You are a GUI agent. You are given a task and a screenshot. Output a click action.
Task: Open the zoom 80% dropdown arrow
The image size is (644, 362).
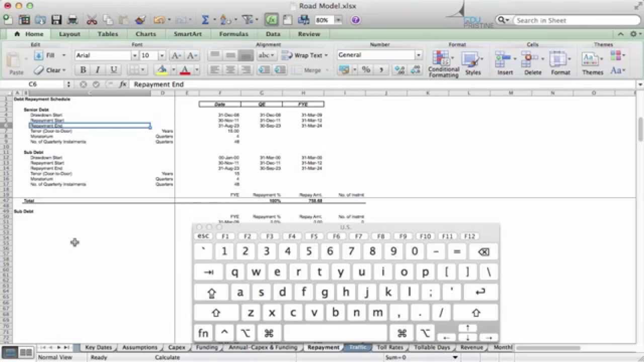pyautogui.click(x=338, y=20)
